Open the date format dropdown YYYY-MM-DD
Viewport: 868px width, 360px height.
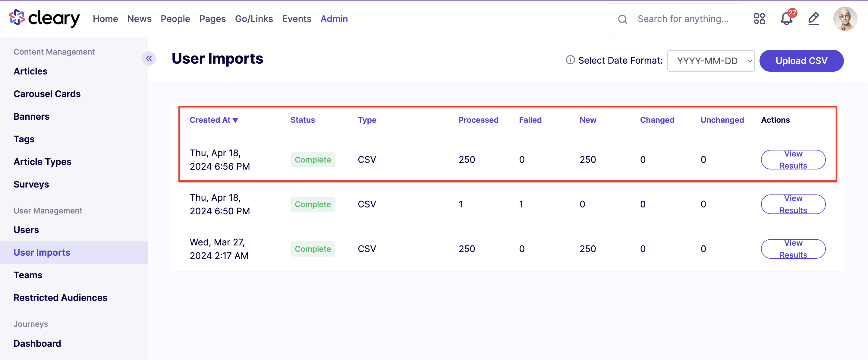(711, 61)
